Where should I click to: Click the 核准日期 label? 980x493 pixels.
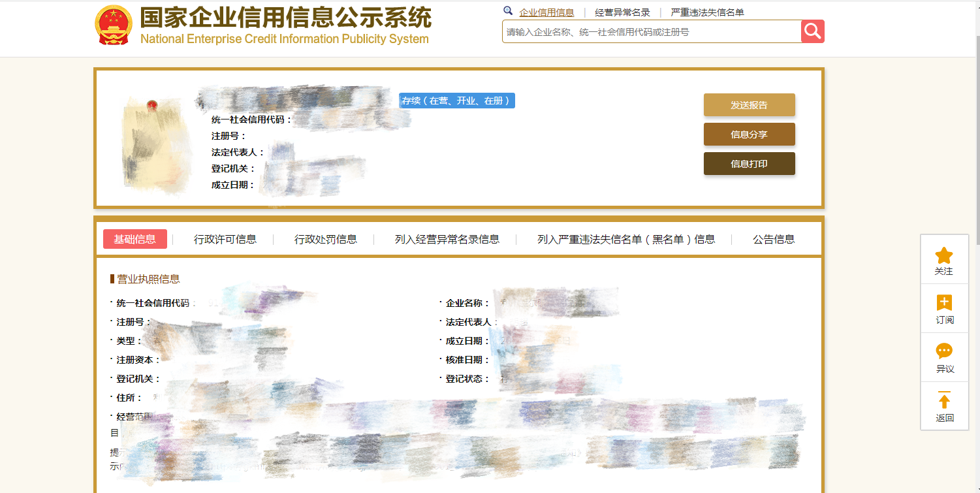click(467, 360)
